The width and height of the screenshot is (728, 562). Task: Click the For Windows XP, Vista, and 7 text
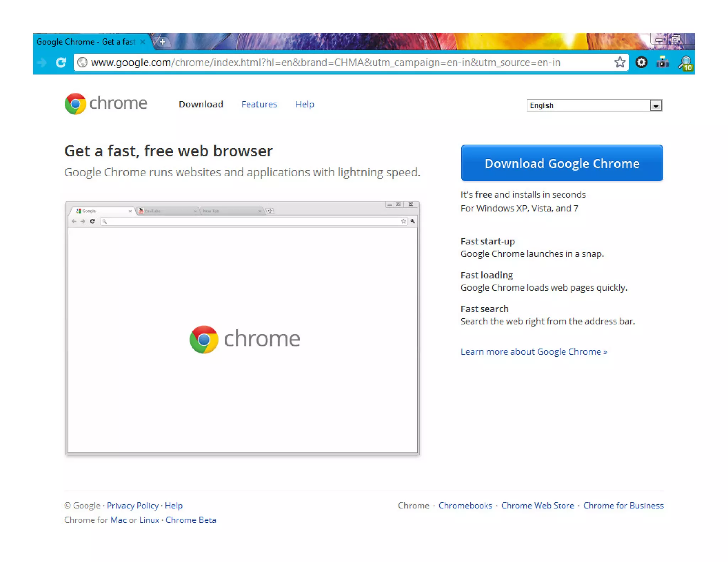point(519,209)
